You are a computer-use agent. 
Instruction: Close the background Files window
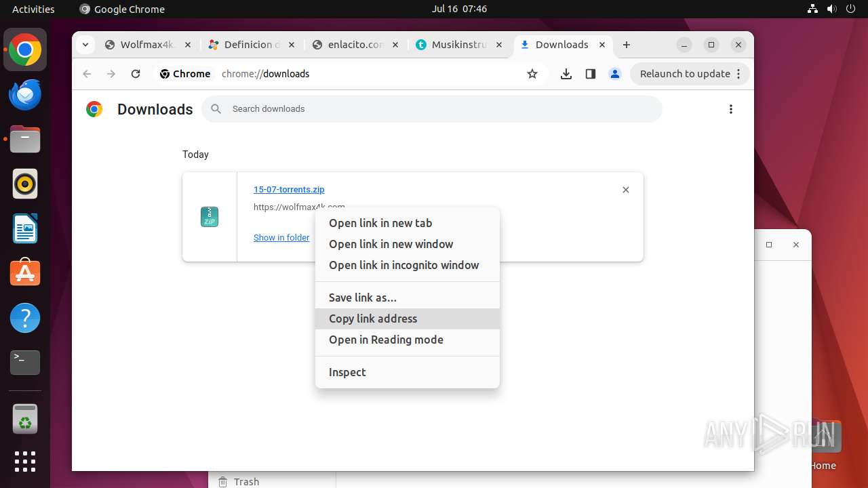coord(796,245)
